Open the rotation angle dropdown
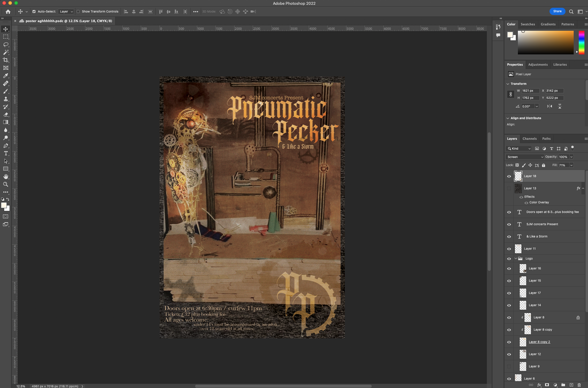Screen dimensions: 588x388 (537, 106)
